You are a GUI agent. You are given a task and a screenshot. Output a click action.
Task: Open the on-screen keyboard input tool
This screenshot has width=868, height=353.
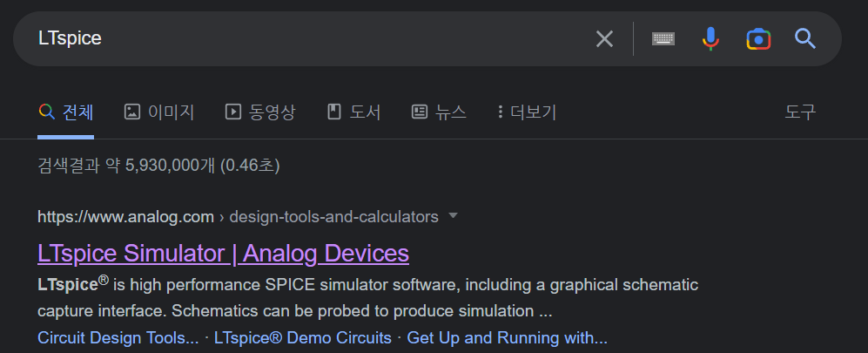(x=663, y=39)
